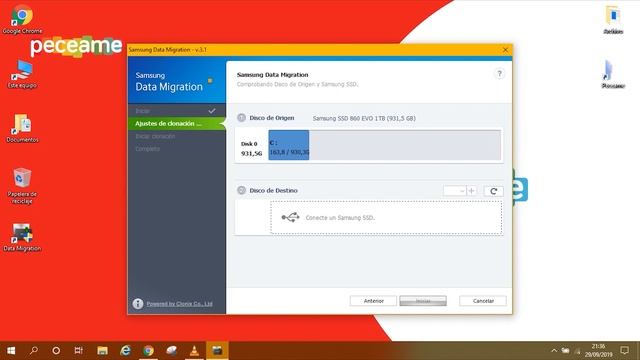Click the unused grey area of Disk 0 bar
This screenshot has width=640, height=360.
tap(405, 145)
